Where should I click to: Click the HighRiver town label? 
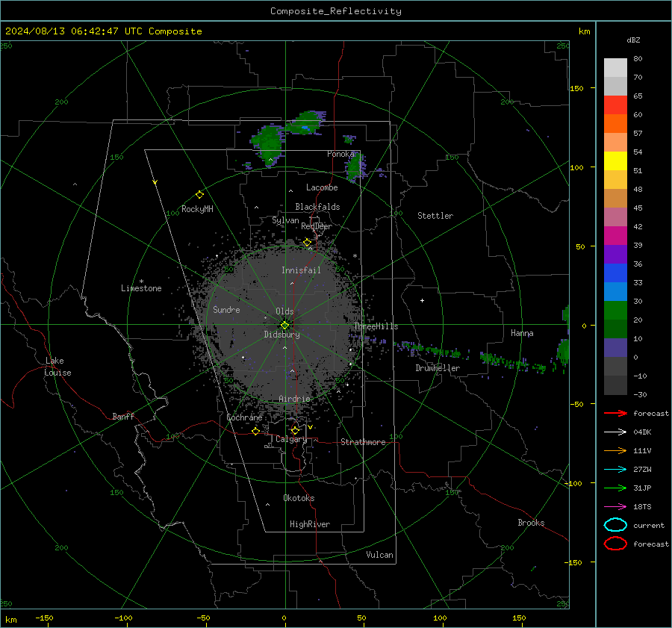point(310,524)
